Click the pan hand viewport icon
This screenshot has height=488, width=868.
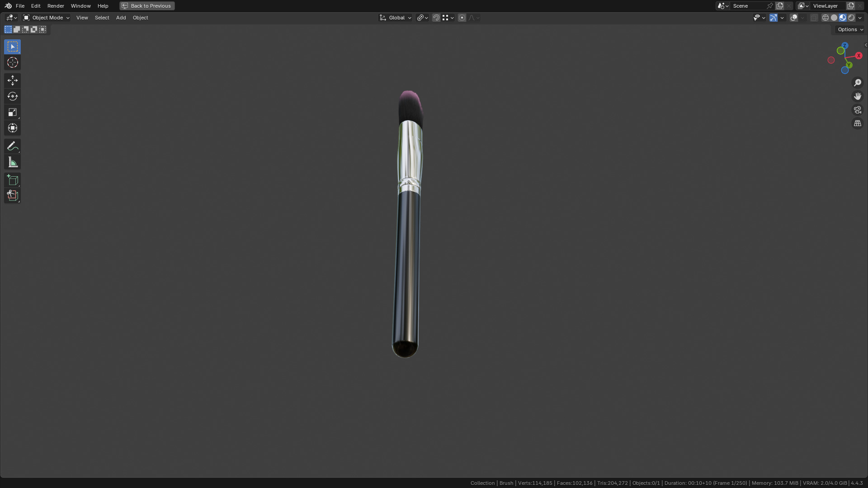[857, 96]
